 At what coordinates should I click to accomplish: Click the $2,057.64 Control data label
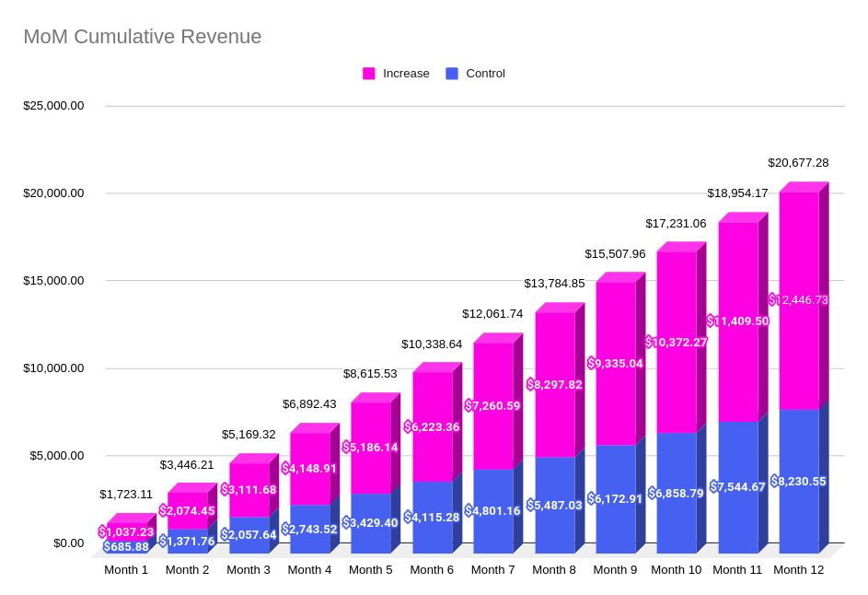[x=249, y=535]
